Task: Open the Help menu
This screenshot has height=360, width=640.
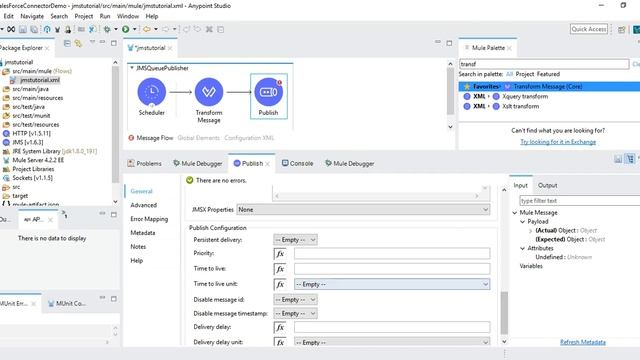Action: coord(152,16)
